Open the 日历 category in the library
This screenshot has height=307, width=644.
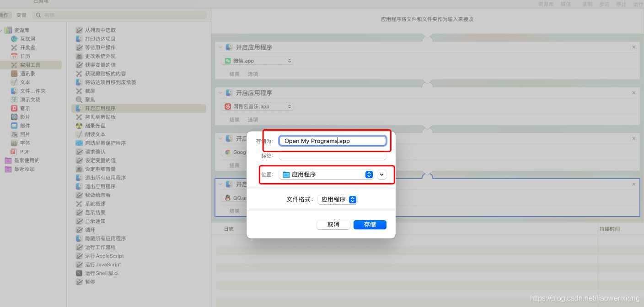pos(25,56)
